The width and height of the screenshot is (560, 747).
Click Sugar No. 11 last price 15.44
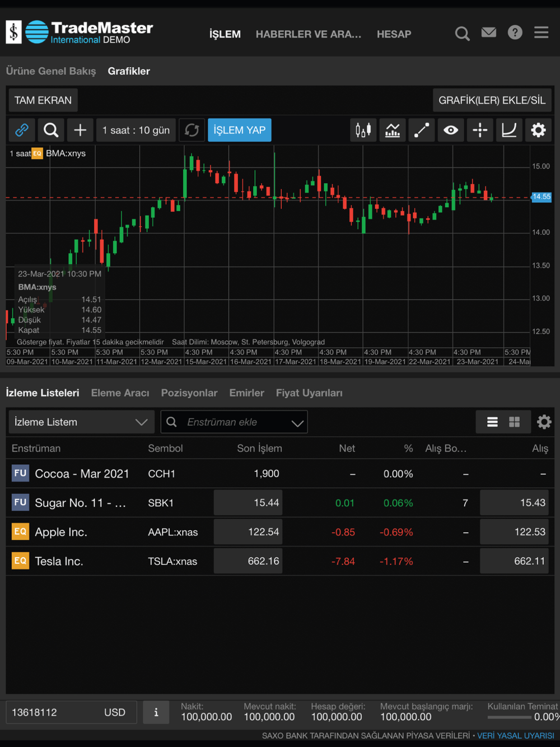[x=248, y=503]
